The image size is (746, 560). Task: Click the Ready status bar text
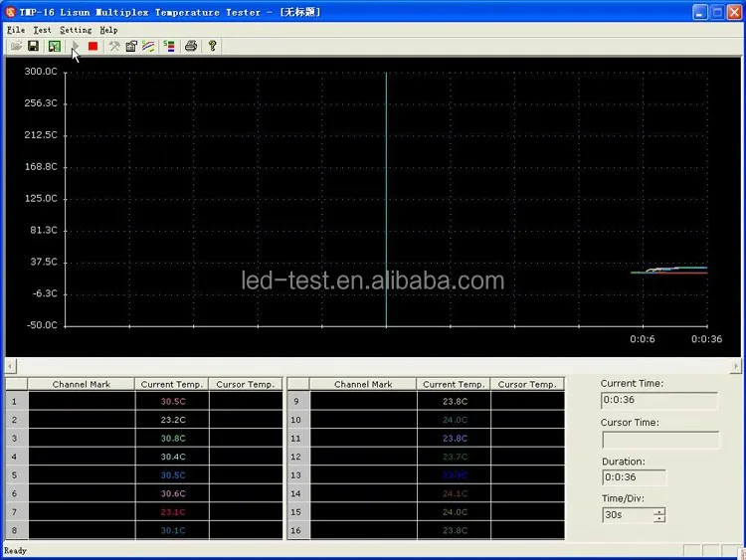click(x=15, y=550)
